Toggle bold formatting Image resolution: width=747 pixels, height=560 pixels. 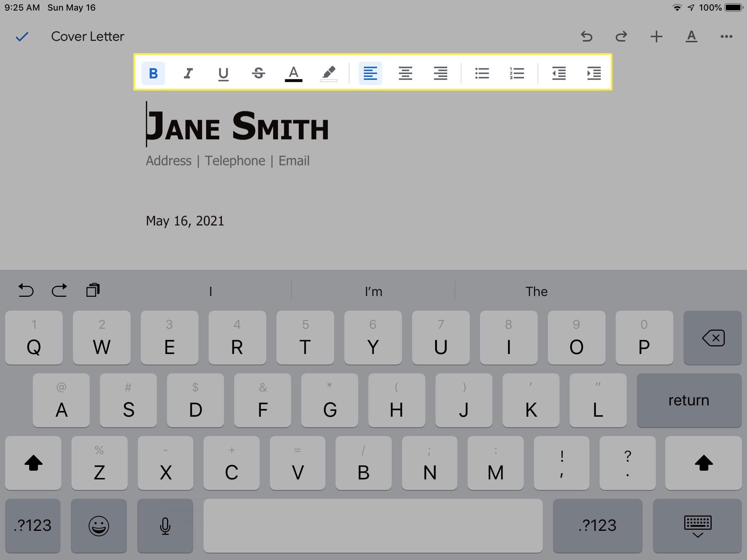point(153,73)
